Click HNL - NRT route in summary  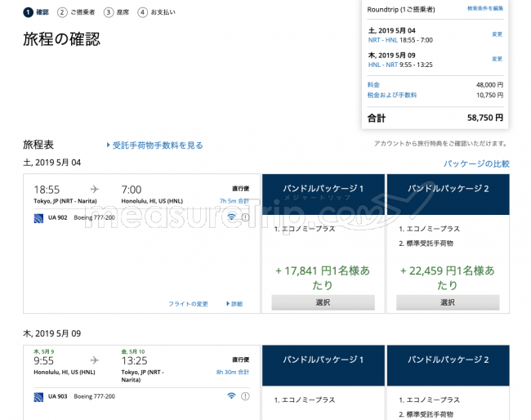pyautogui.click(x=383, y=65)
